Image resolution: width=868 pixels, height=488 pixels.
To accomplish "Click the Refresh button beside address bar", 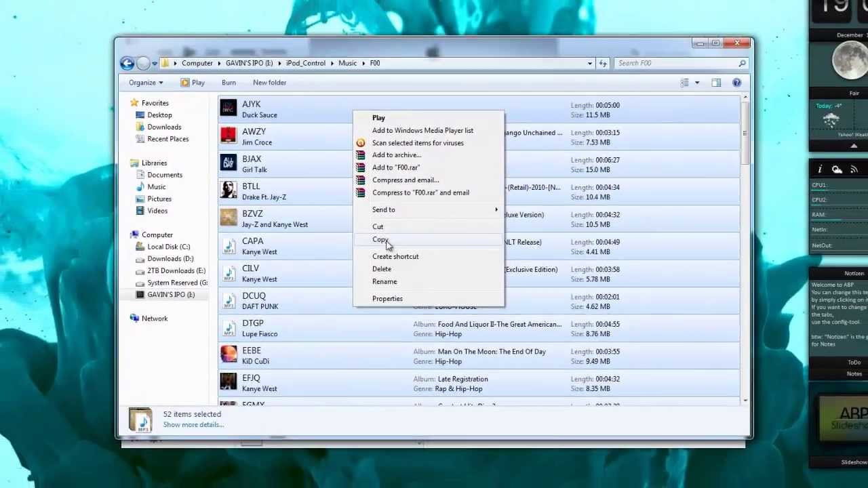I will [603, 63].
